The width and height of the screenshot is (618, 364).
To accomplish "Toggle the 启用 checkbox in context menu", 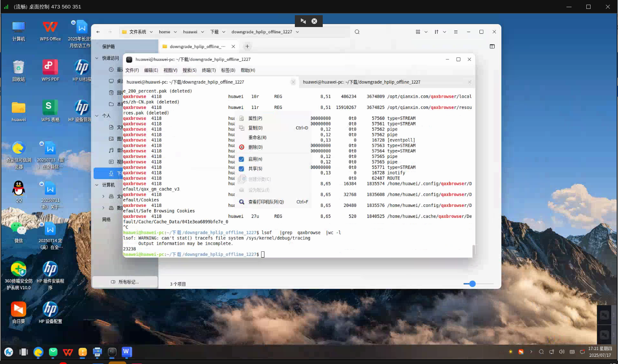I will [x=242, y=159].
